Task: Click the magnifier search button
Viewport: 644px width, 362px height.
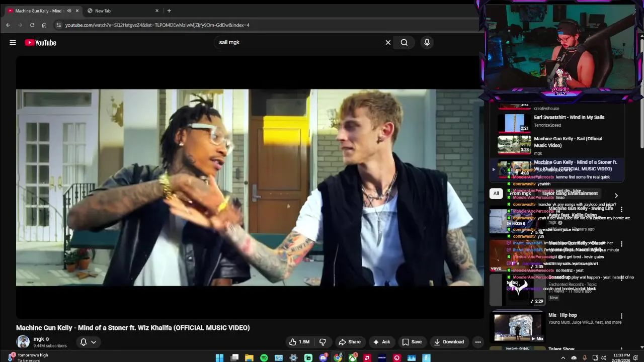Action: click(404, 42)
